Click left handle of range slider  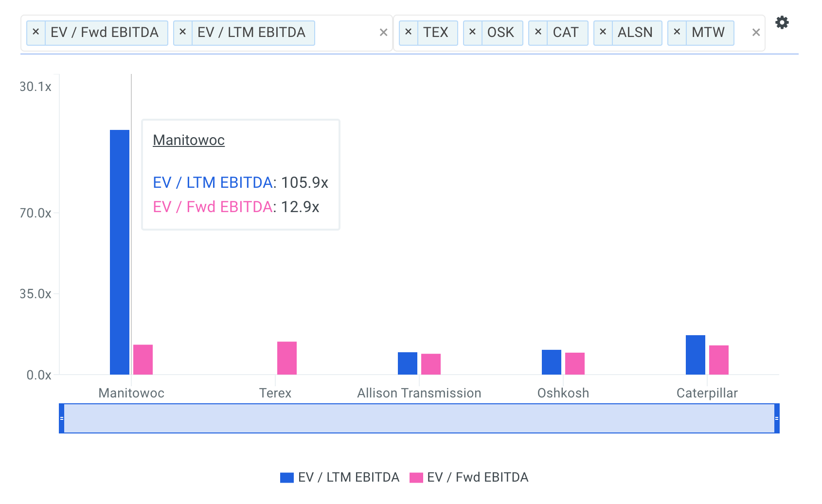(61, 418)
